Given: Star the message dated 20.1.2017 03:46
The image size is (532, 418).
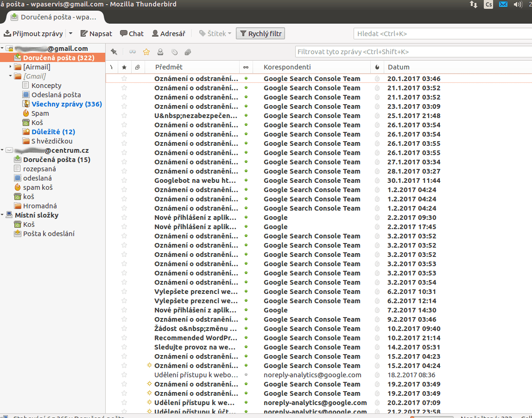Looking at the screenshot, I should pyautogui.click(x=124, y=79).
